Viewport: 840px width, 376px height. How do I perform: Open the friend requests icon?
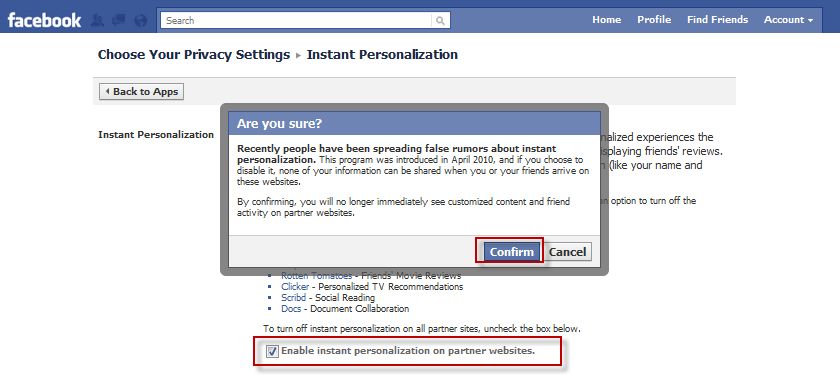coord(98,20)
